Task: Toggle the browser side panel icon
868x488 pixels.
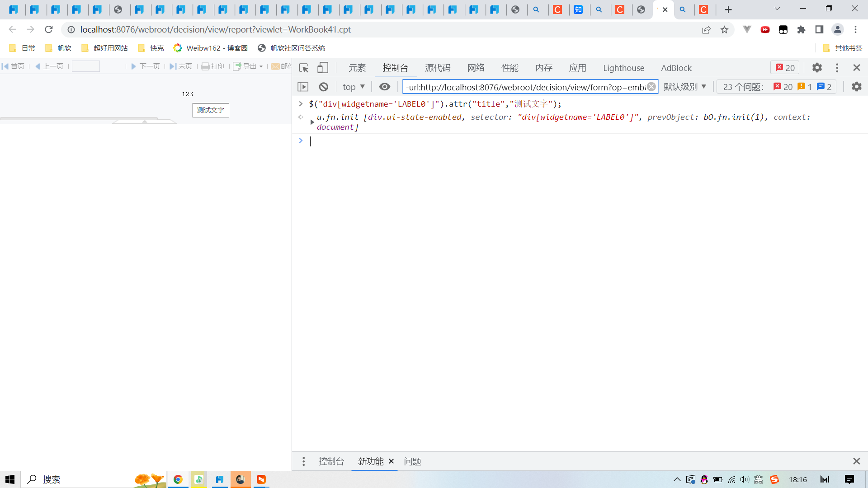Action: point(819,29)
